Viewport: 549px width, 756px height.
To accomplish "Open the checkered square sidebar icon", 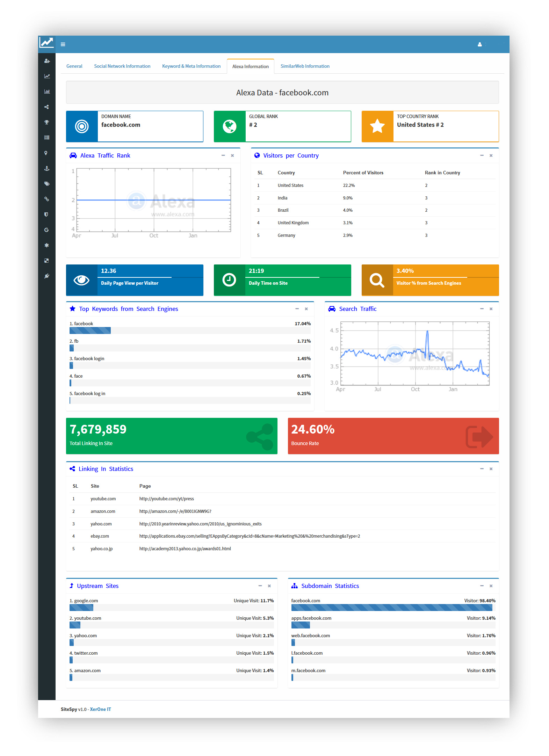I will pyautogui.click(x=46, y=261).
